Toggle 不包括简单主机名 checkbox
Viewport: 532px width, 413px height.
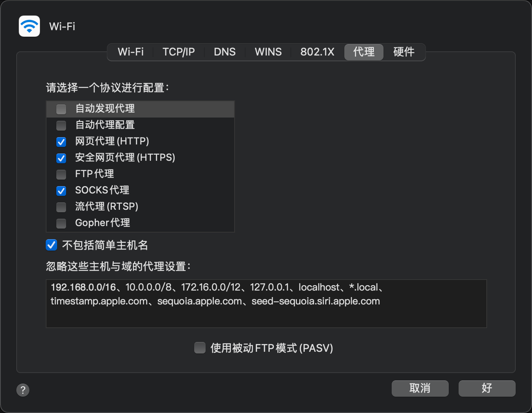[x=51, y=245]
